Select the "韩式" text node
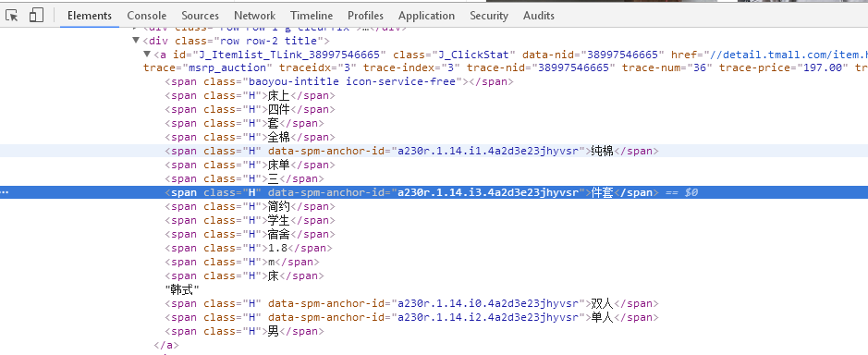This screenshot has width=868, height=355. (182, 289)
